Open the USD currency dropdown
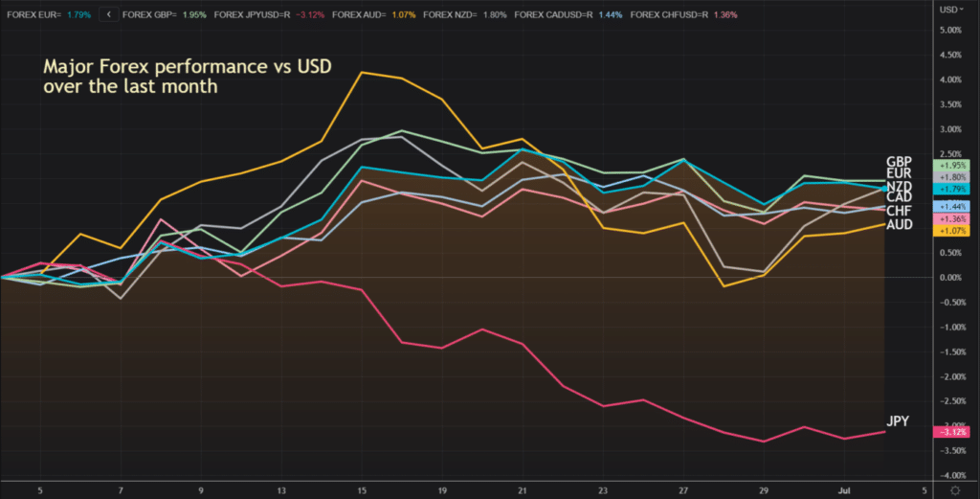This screenshot has width=980, height=499. coord(951,10)
